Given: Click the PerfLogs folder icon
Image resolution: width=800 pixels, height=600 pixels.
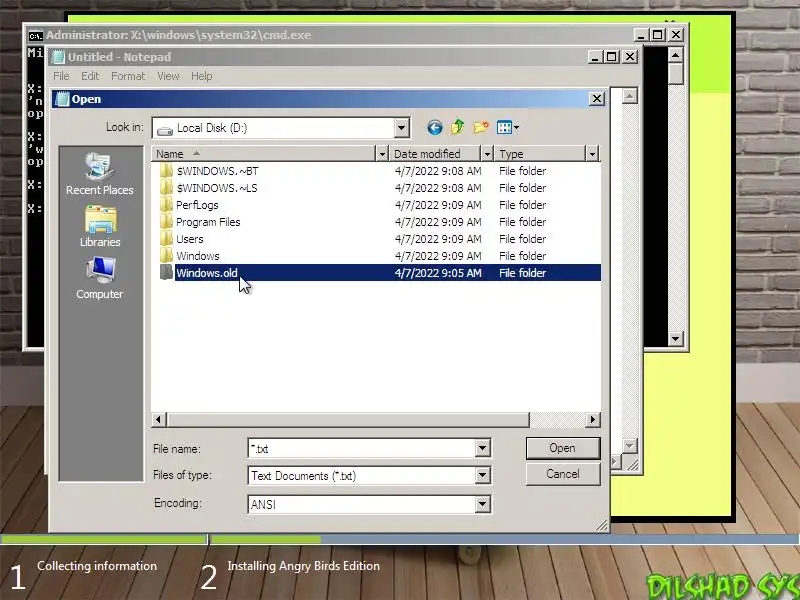Looking at the screenshot, I should pyautogui.click(x=166, y=205).
